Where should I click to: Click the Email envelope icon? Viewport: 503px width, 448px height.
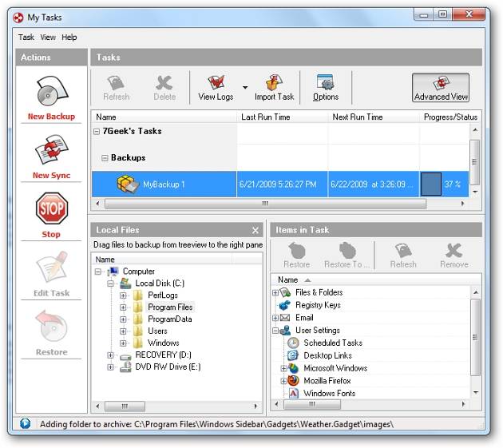click(285, 318)
